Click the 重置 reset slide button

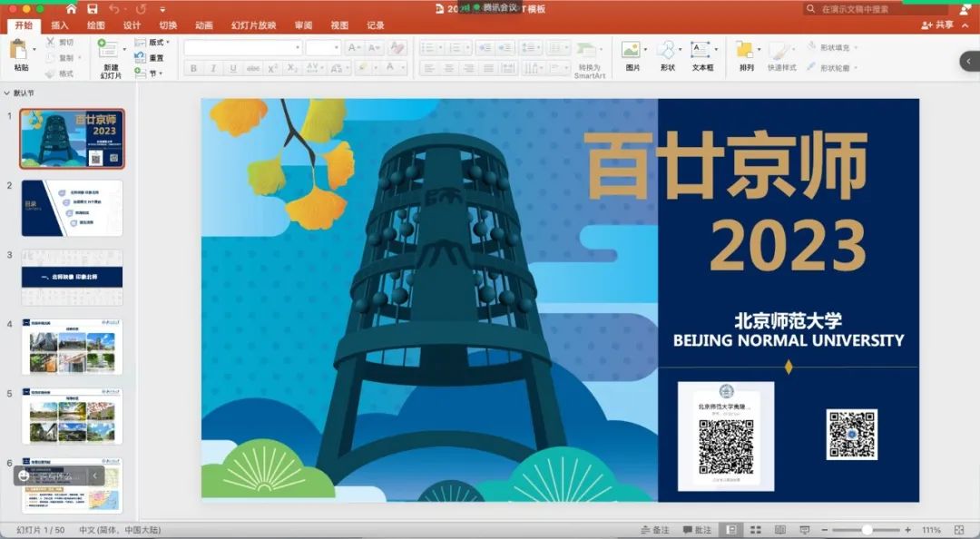150,57
